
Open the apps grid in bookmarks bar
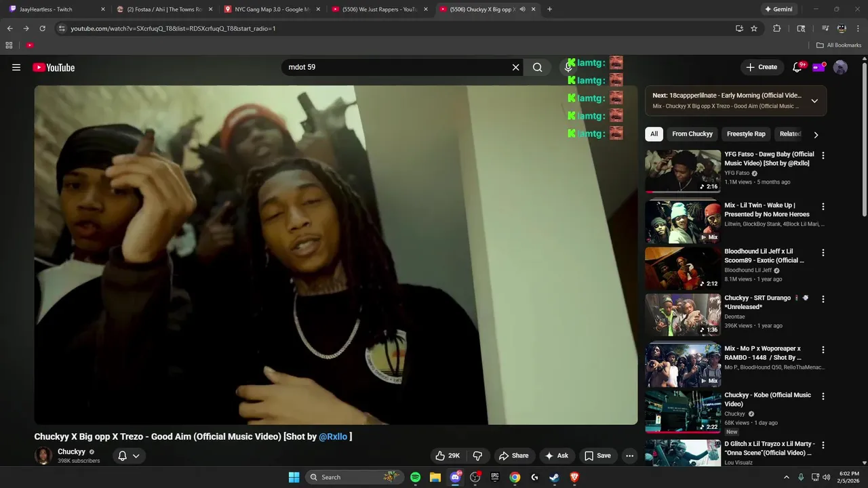coord(9,45)
